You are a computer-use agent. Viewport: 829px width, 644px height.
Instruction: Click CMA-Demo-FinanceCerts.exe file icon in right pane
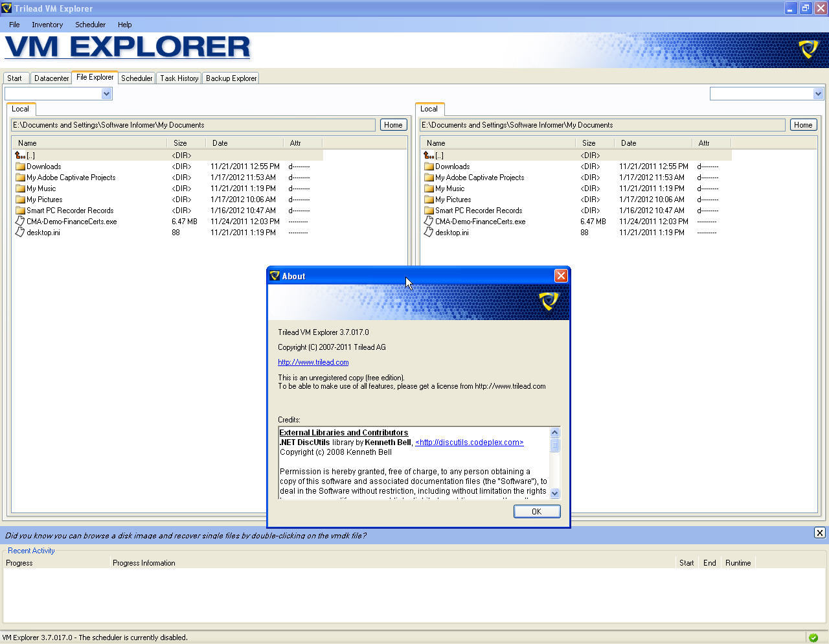[429, 222]
